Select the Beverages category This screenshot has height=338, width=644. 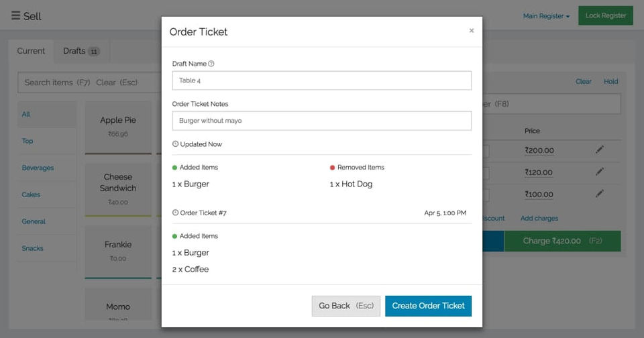pyautogui.click(x=38, y=168)
